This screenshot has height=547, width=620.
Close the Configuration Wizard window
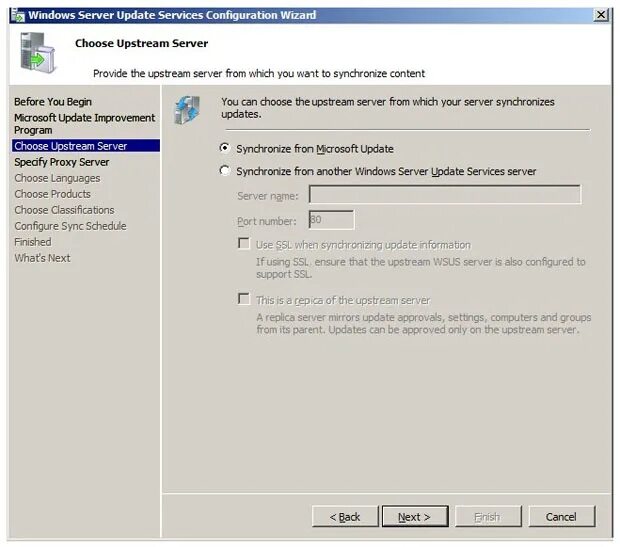point(601,15)
